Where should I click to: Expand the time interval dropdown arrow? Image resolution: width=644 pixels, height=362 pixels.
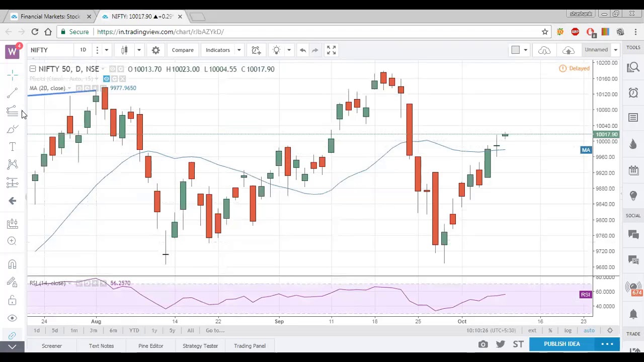(x=106, y=50)
